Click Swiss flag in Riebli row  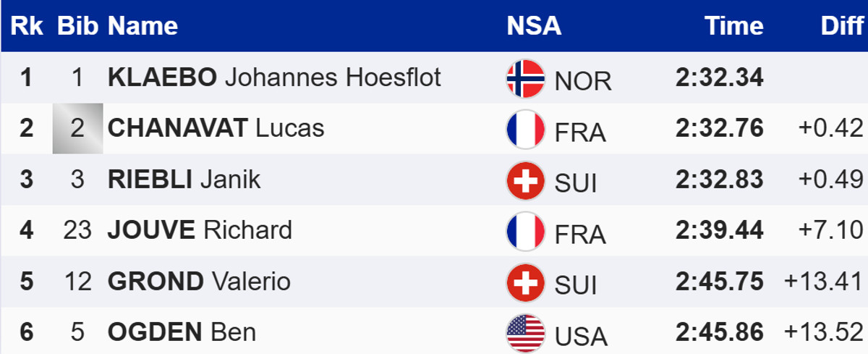click(525, 180)
